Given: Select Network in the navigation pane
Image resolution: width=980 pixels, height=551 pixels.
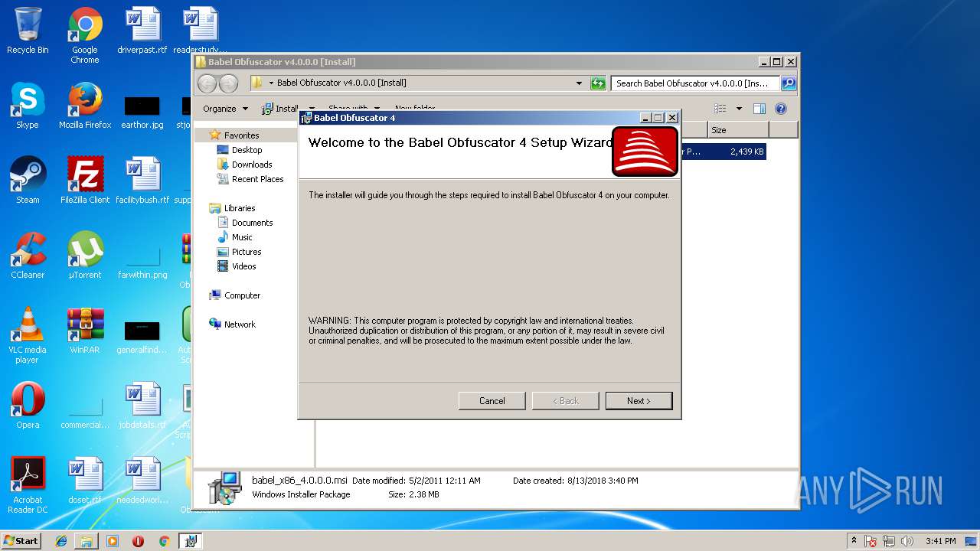Looking at the screenshot, I should coord(240,324).
